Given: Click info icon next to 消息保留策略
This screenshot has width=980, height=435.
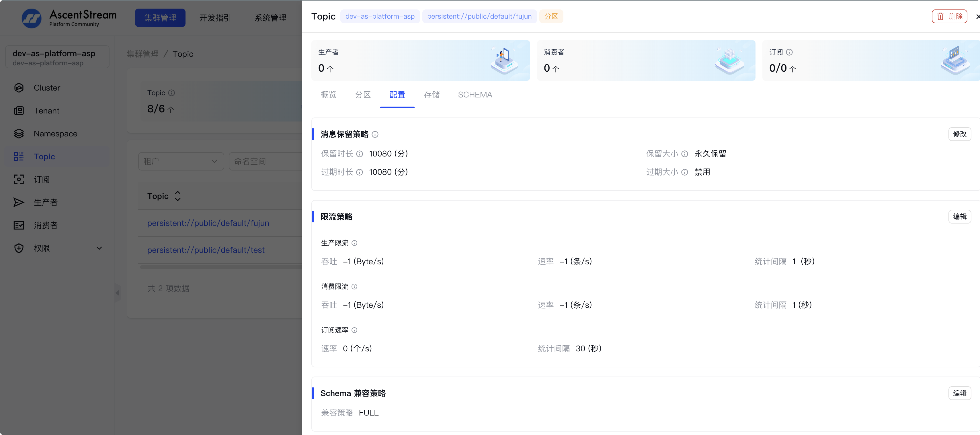Looking at the screenshot, I should 375,134.
